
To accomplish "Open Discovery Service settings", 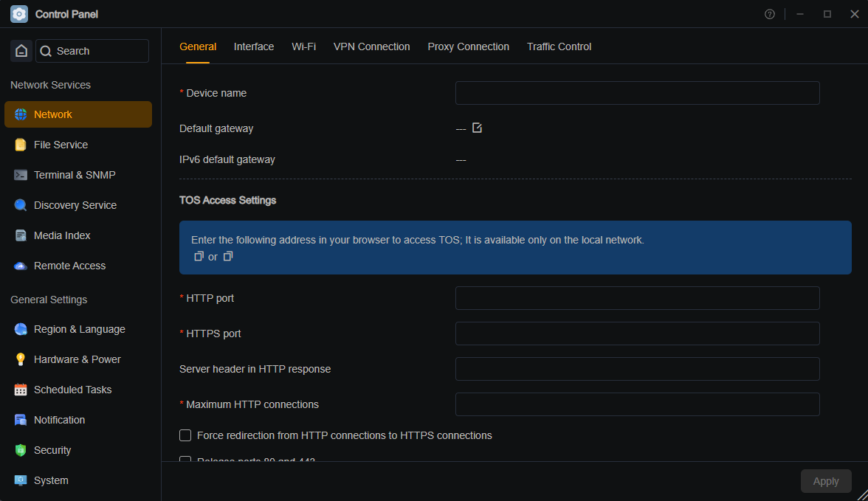I will pos(78,205).
